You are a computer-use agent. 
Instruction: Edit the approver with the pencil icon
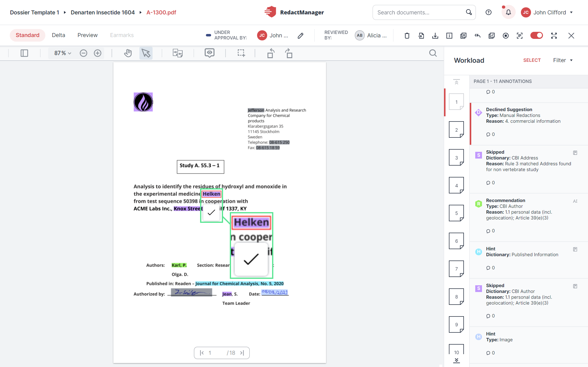[x=301, y=36]
